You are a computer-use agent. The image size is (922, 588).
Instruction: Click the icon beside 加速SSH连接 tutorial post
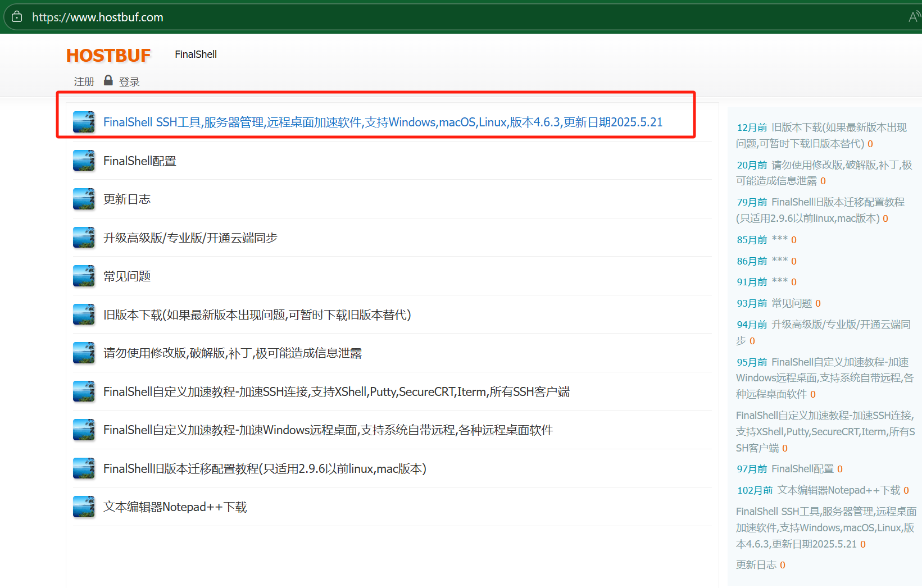pos(84,391)
